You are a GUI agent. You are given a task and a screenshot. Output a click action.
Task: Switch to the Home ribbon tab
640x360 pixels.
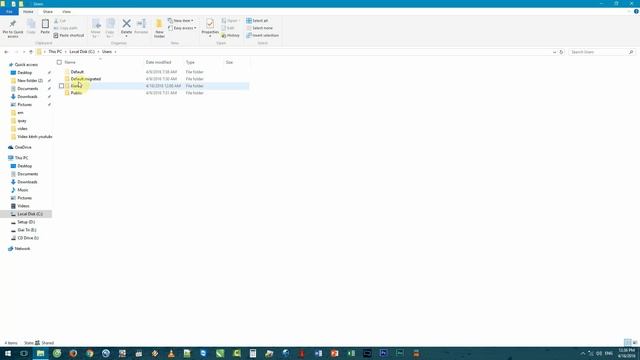click(x=28, y=11)
